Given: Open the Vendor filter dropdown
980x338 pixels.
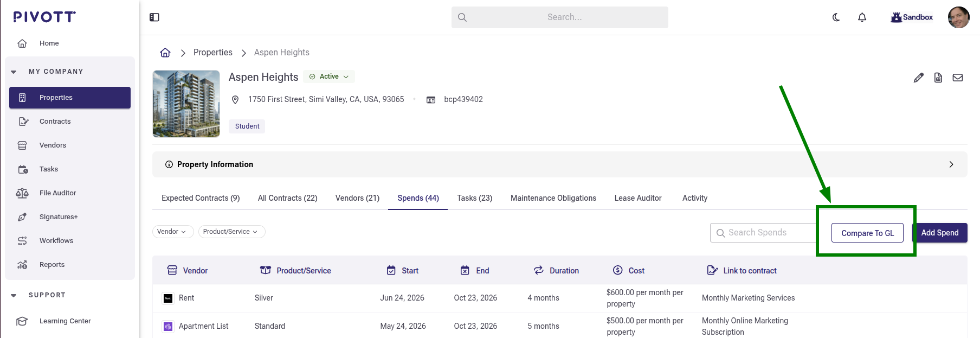Looking at the screenshot, I should pyautogui.click(x=172, y=232).
